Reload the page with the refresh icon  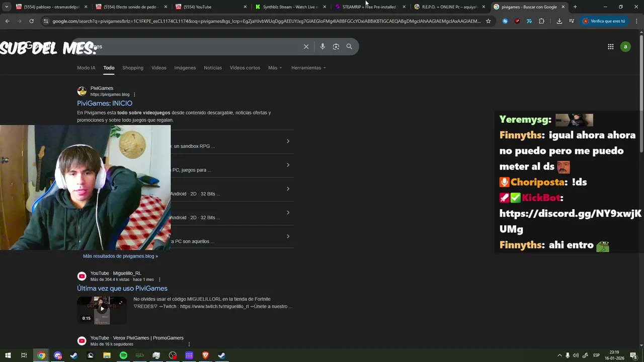pyautogui.click(x=31, y=21)
